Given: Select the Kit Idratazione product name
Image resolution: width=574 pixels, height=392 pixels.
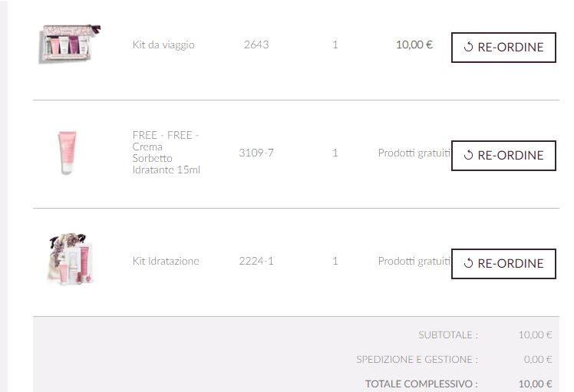Looking at the screenshot, I should click(166, 261).
